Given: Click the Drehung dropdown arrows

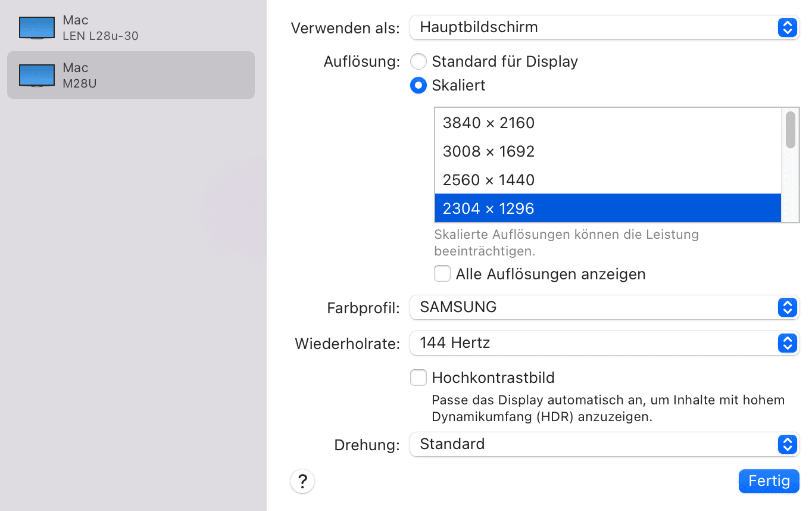Looking at the screenshot, I should (x=787, y=444).
